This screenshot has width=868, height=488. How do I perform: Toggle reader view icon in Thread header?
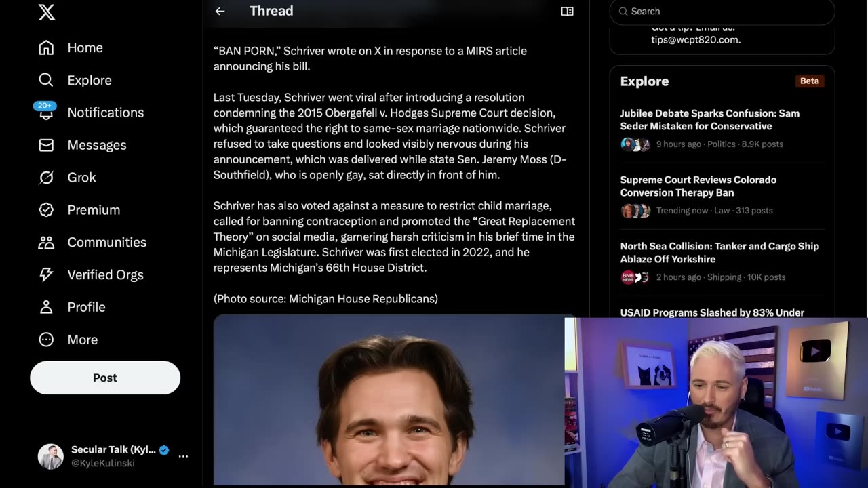(568, 11)
